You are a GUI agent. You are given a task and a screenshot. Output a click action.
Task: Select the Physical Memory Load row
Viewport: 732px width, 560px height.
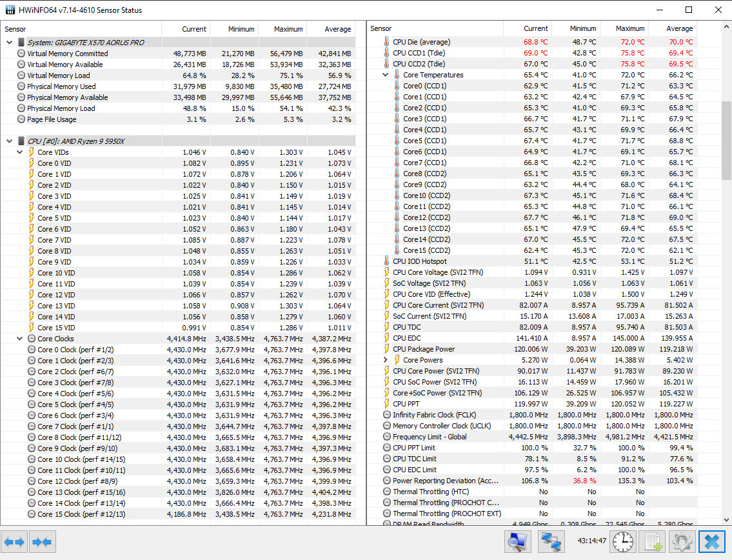click(x=179, y=108)
